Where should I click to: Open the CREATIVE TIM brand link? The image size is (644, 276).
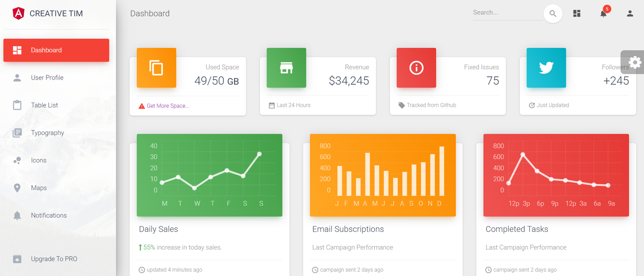pos(56,13)
